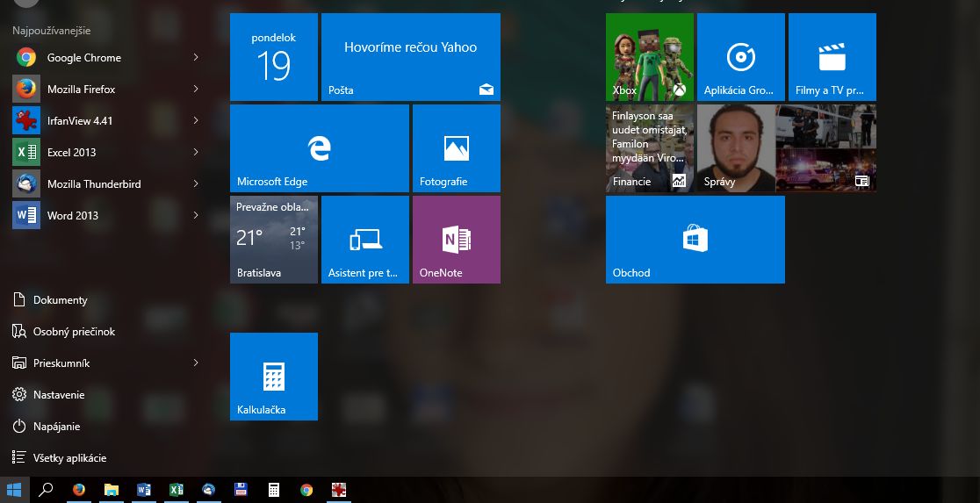Open the calculator on the taskbar
The width and height of the screenshot is (980, 503).
[274, 490]
